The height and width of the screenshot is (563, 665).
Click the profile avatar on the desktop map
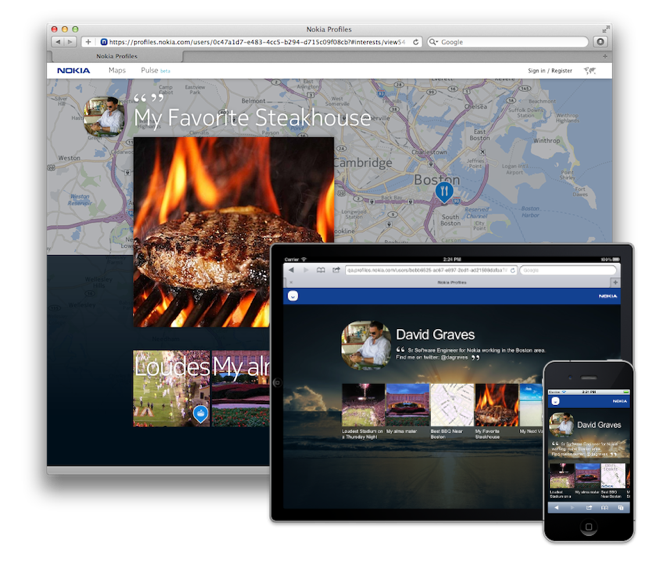104,117
